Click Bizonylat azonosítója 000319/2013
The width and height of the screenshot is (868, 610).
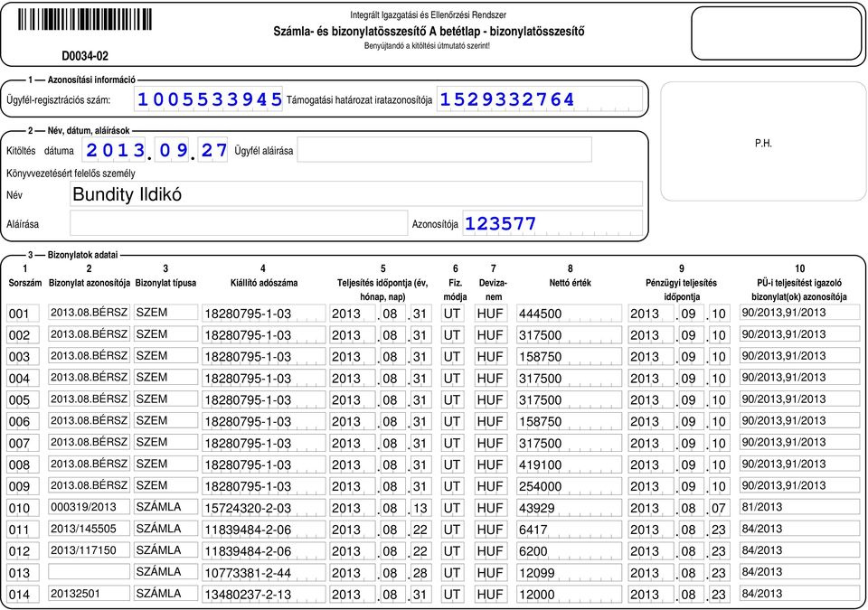tap(90, 507)
